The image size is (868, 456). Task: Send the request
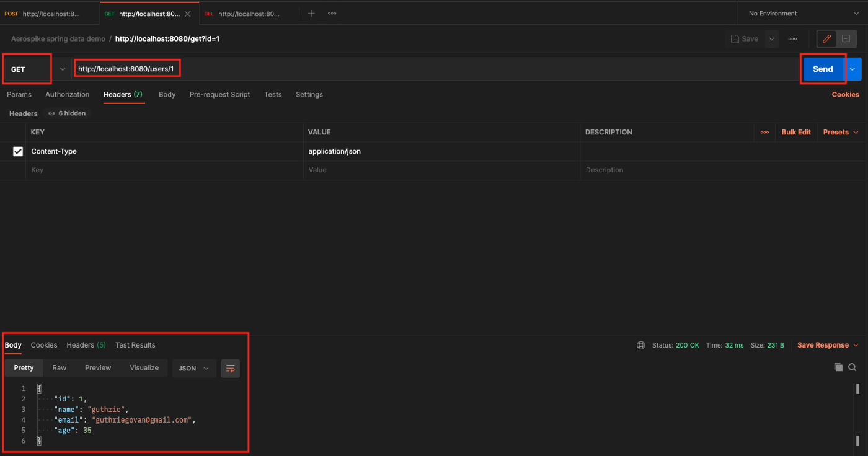tap(823, 69)
